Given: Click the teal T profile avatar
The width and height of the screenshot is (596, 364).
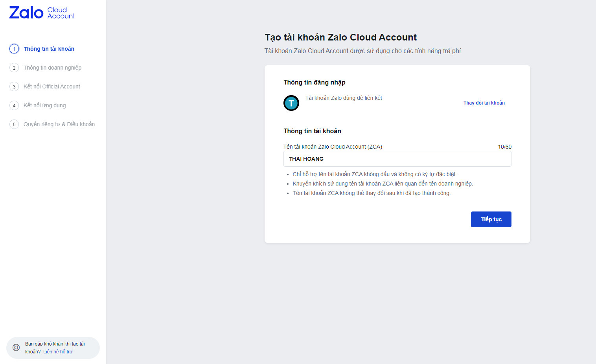Looking at the screenshot, I should 291,103.
